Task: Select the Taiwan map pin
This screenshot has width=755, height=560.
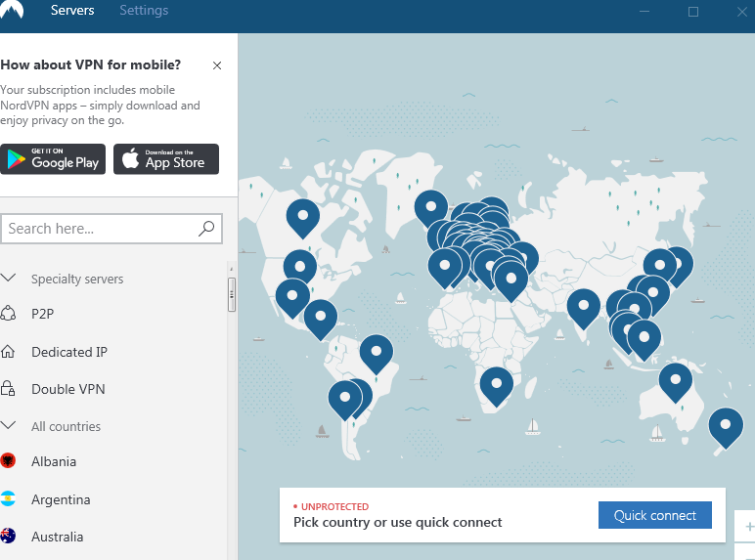Action: point(653,295)
